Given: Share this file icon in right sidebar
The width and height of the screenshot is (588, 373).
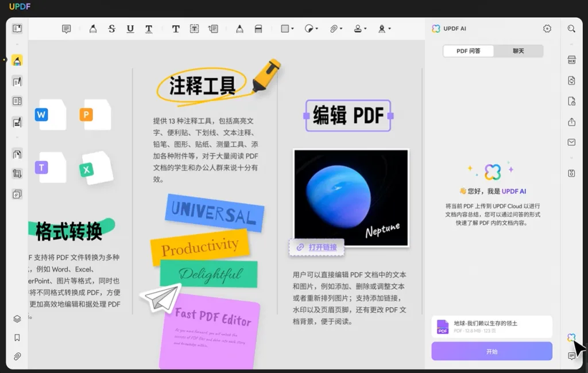Looking at the screenshot, I should pyautogui.click(x=571, y=122).
